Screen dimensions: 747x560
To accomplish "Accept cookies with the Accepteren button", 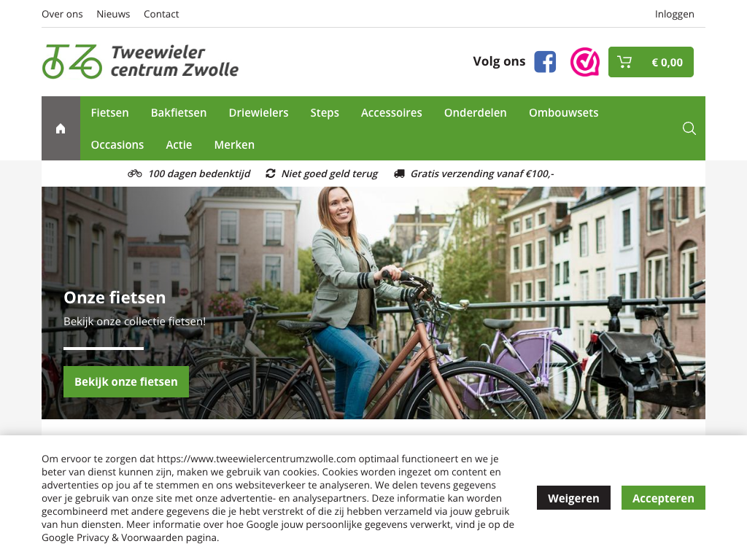I will pyautogui.click(x=663, y=498).
